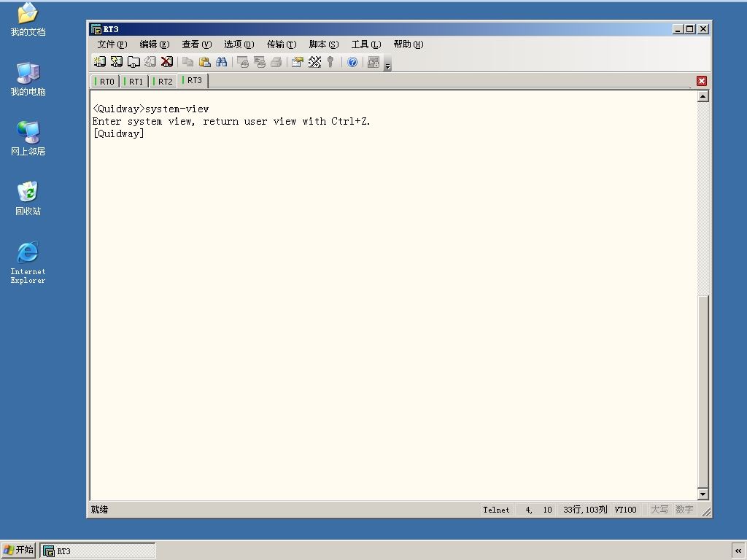Screen dimensions: 747x560
Task: Open the 选项(O) menu
Action: click(239, 44)
